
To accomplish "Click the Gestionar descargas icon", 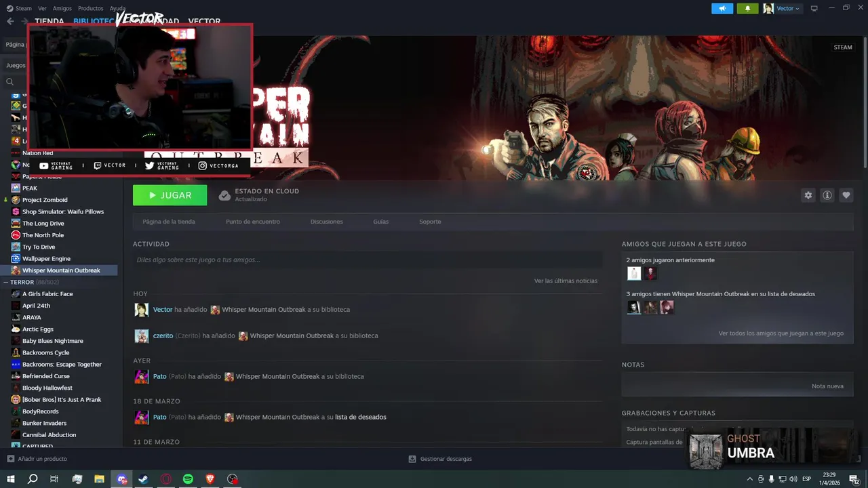I will (x=412, y=459).
